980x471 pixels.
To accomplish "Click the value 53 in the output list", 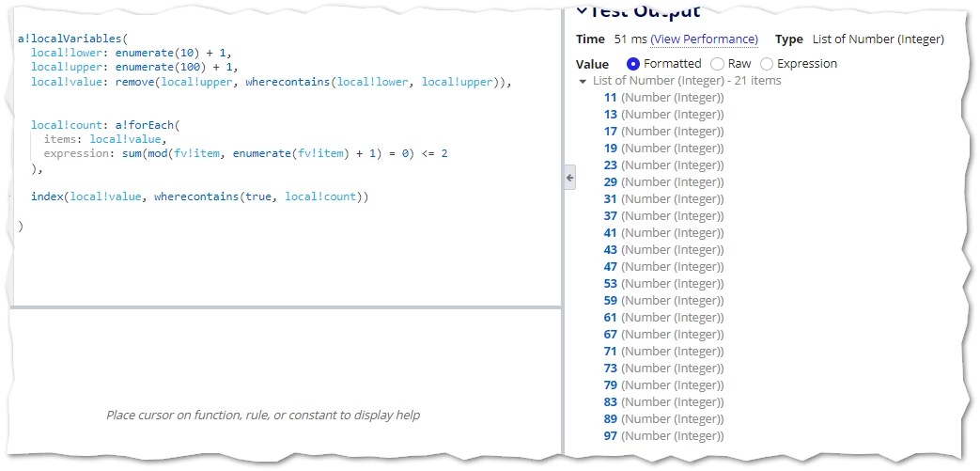I will (x=610, y=283).
